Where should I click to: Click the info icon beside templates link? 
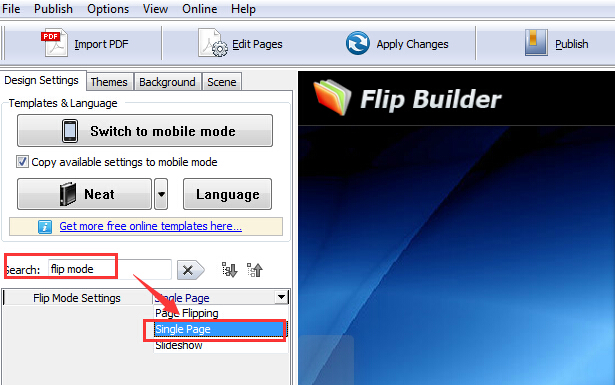pos(45,227)
